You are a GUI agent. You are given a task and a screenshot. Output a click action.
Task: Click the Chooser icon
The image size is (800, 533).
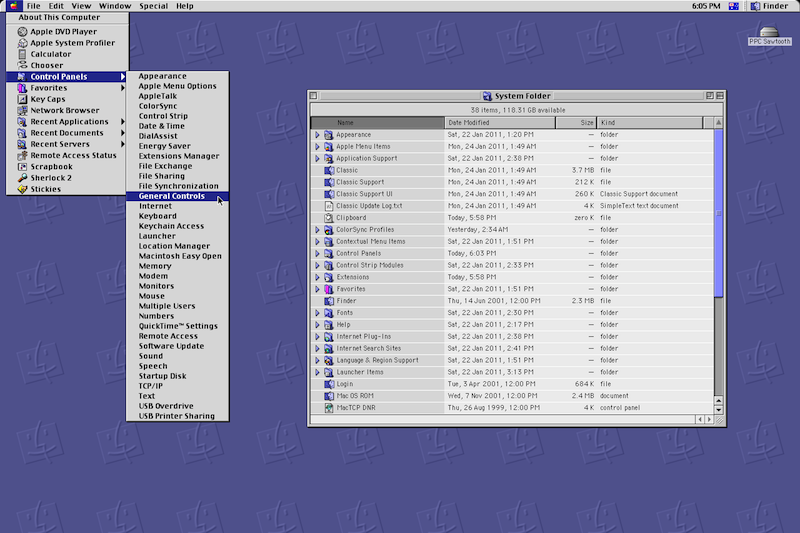[x=22, y=65]
